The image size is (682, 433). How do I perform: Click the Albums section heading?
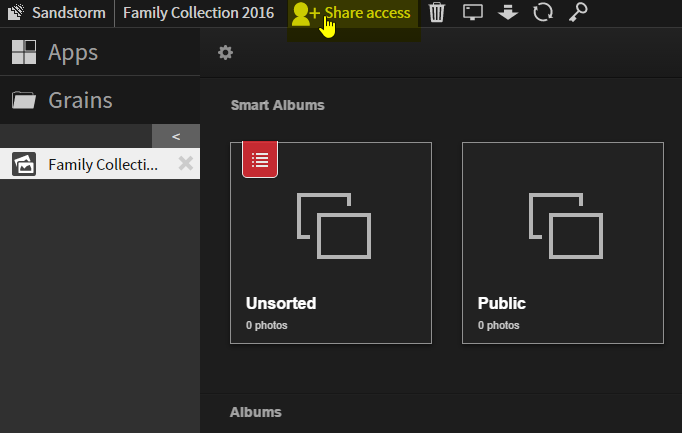pos(255,412)
